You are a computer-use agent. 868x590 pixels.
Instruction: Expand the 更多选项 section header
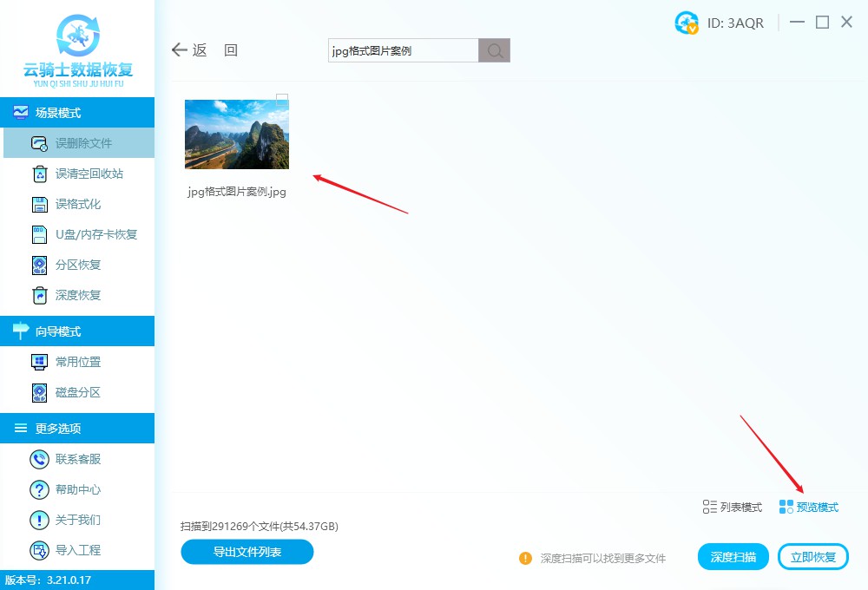[77, 429]
